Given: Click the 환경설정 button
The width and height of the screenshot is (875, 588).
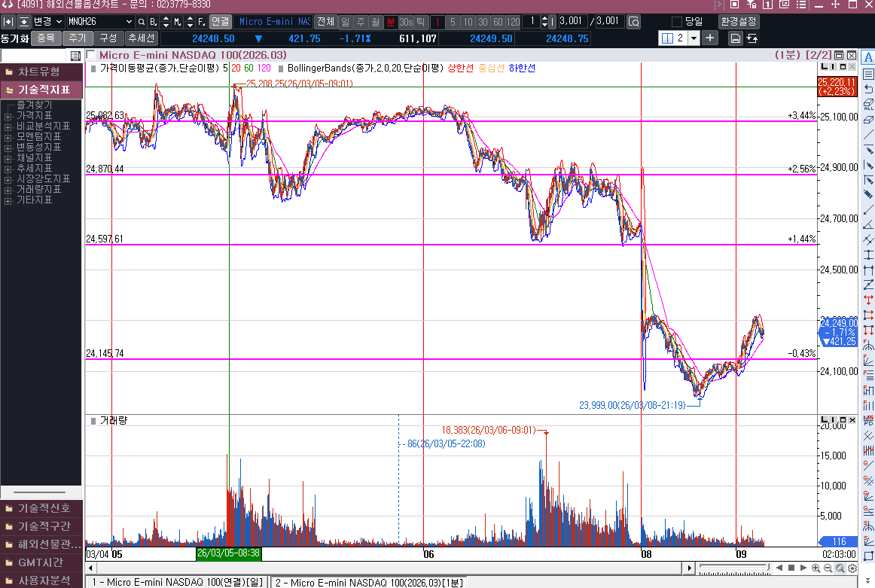Looking at the screenshot, I should pyautogui.click(x=738, y=22).
